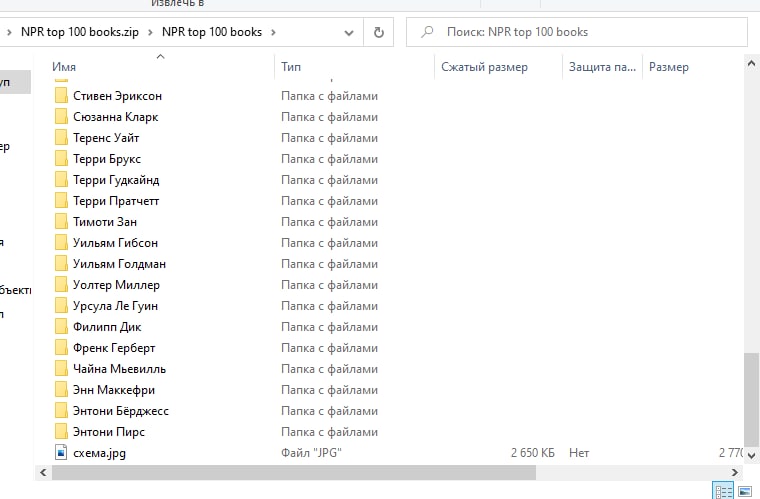Click the Файл "JPG" type cell

click(311, 453)
